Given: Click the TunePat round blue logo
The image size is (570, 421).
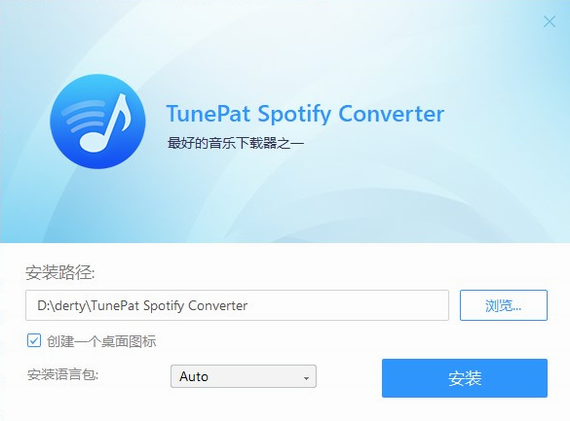Looking at the screenshot, I should pyautogui.click(x=98, y=121).
